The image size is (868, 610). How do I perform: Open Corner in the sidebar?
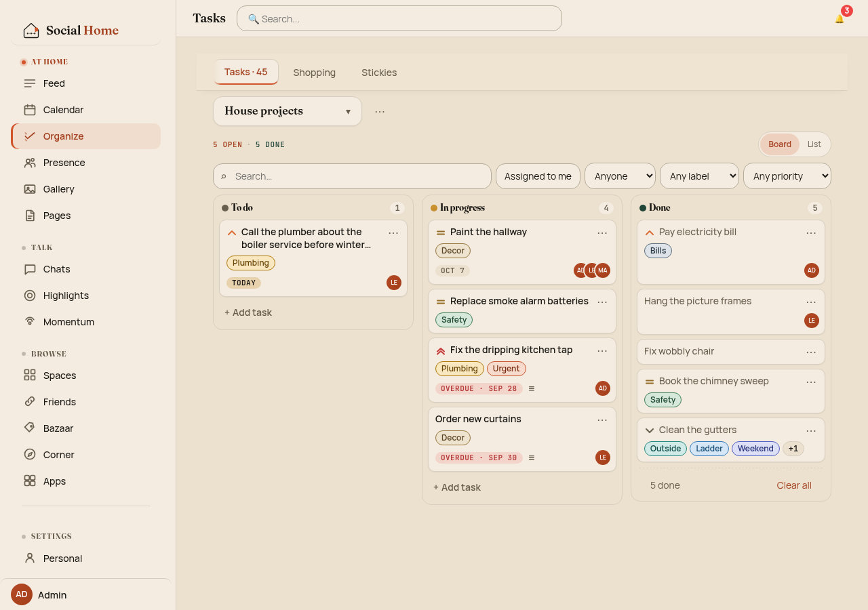point(85,455)
